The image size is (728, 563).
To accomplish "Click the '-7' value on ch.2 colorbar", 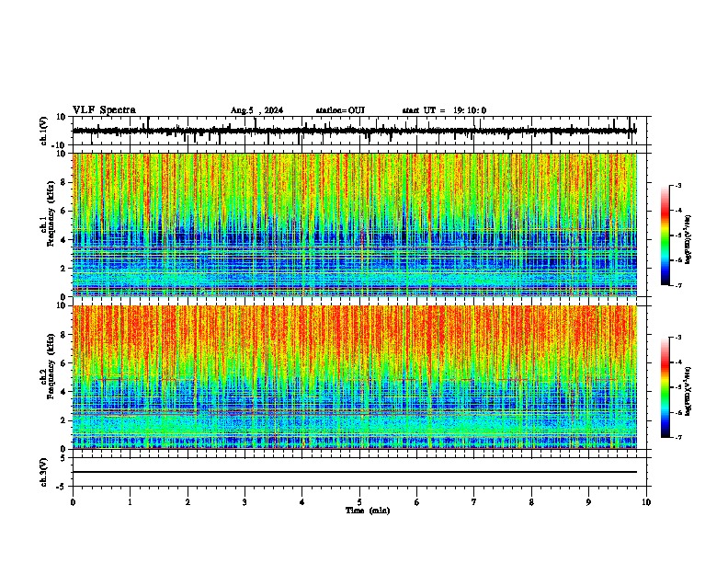I will click(x=677, y=437).
